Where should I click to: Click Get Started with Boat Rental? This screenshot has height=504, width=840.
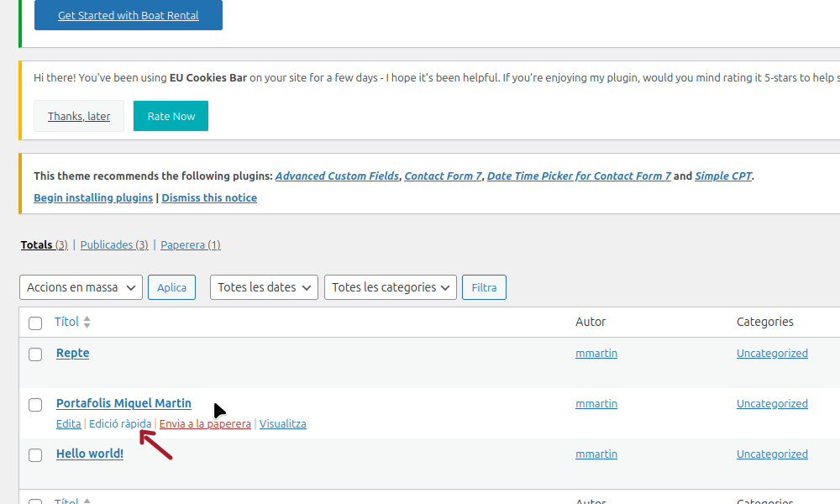click(129, 15)
